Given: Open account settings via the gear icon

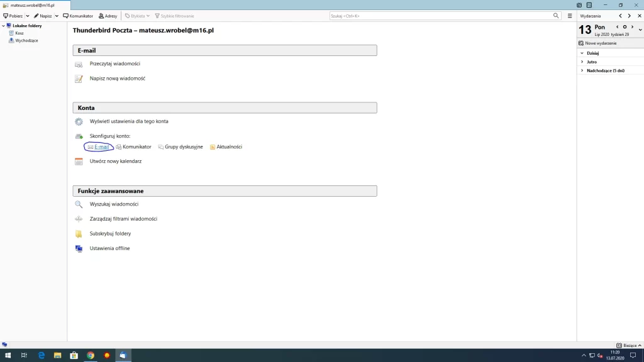Looking at the screenshot, I should click(x=79, y=121).
